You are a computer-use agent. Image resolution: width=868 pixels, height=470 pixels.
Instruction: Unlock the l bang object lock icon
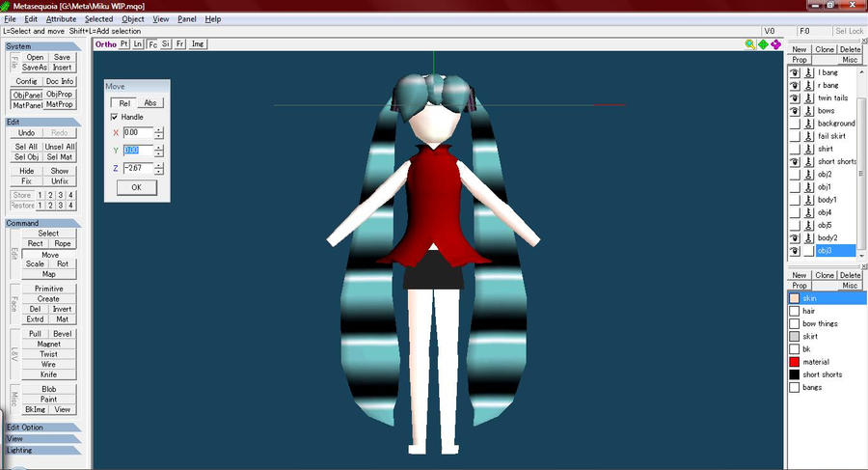point(809,72)
